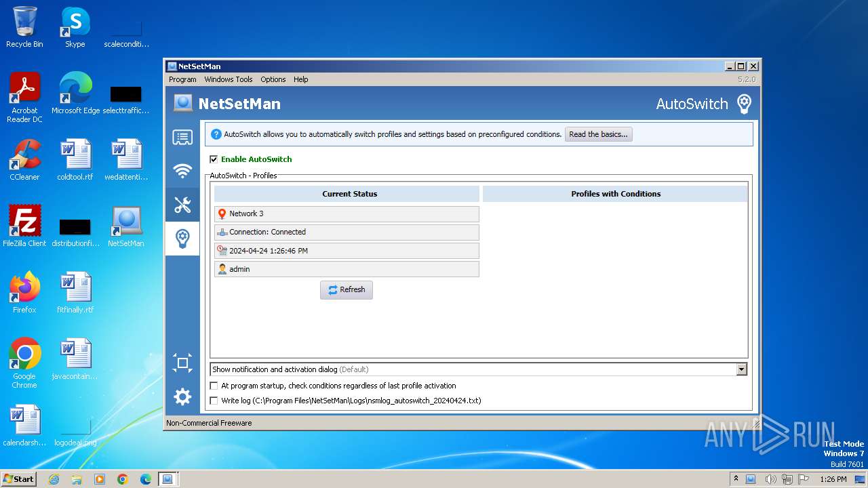Open Recycle Bin on desktop
This screenshot has width=868, height=488.
click(x=24, y=27)
